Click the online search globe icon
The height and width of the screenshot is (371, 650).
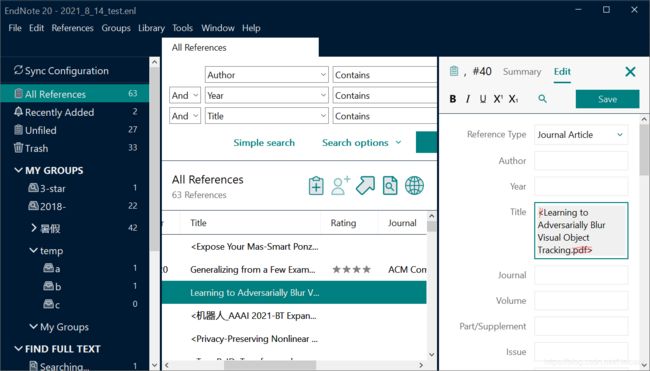click(414, 185)
